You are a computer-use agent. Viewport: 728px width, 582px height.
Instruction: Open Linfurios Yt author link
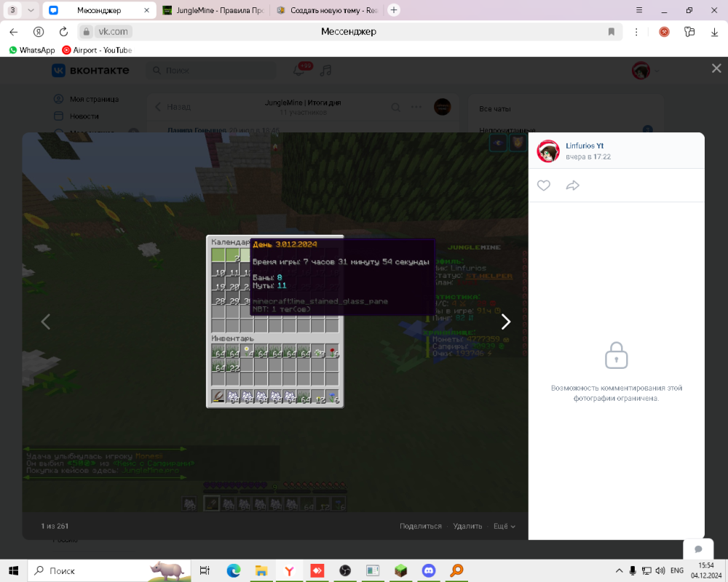tap(585, 145)
